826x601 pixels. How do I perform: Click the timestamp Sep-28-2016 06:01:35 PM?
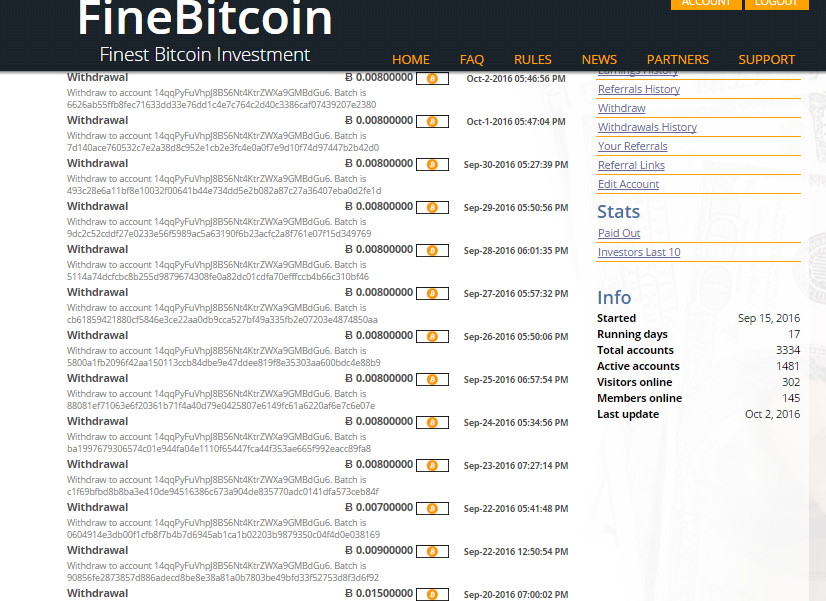click(516, 251)
